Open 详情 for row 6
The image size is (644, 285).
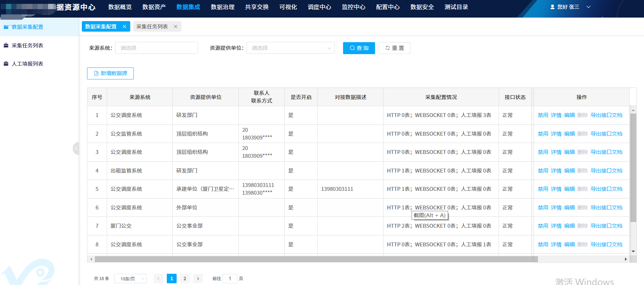556,208
